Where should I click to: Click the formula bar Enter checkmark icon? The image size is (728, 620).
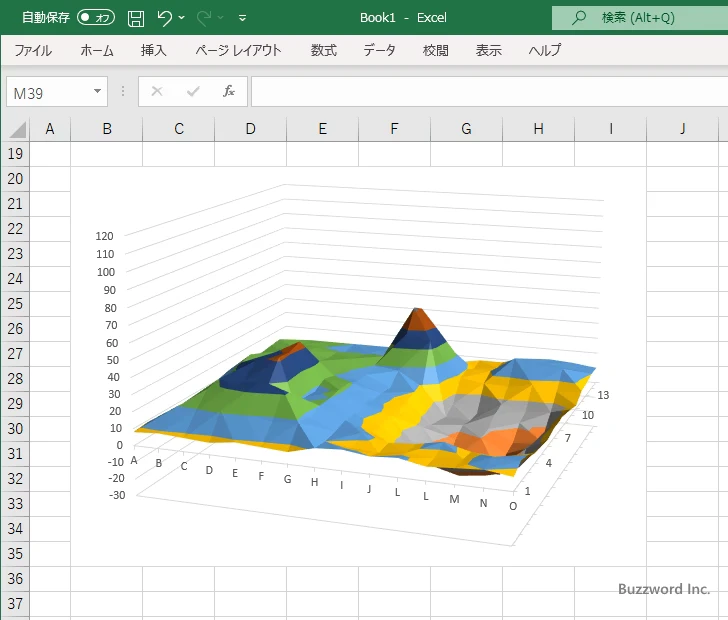[x=193, y=91]
